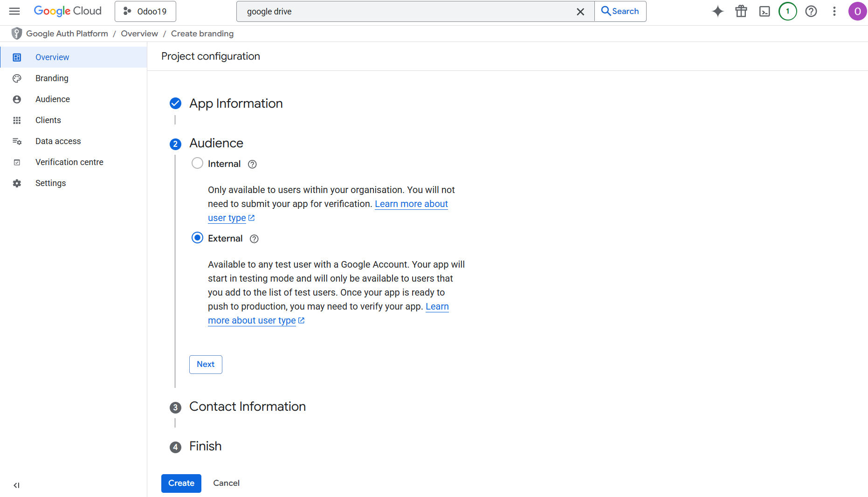This screenshot has width=868, height=497.
Task: Click the Next button under Audience
Action: [206, 365]
